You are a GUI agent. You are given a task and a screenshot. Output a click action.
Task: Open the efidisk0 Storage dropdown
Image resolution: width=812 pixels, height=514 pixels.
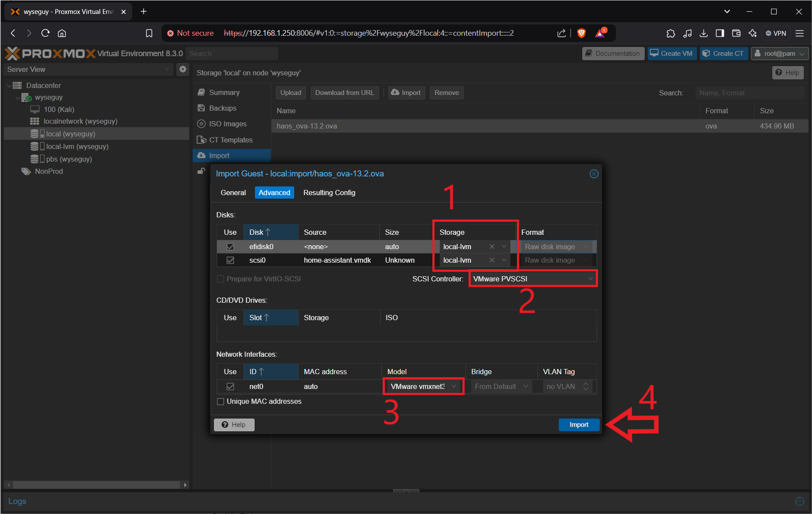pos(504,247)
